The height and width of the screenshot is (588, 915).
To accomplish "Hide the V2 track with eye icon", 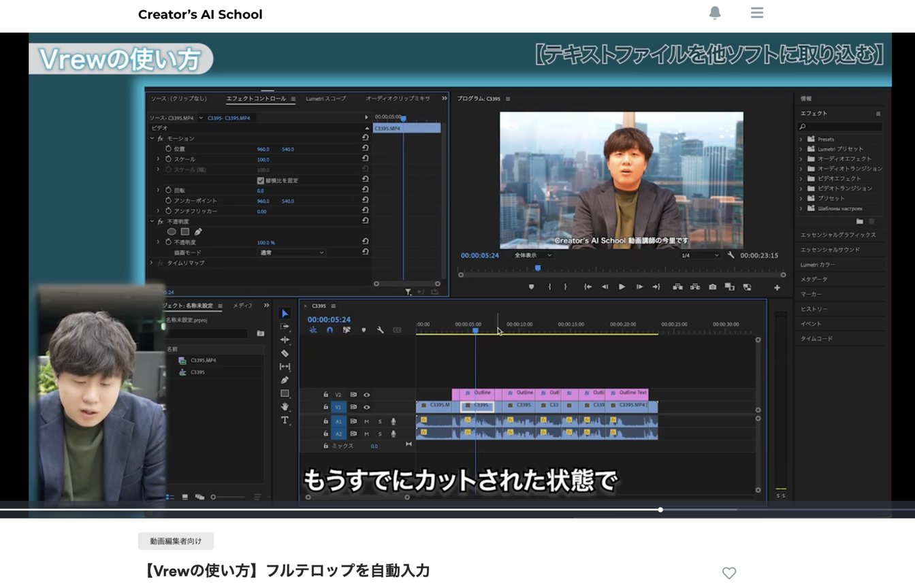I will coord(366,395).
